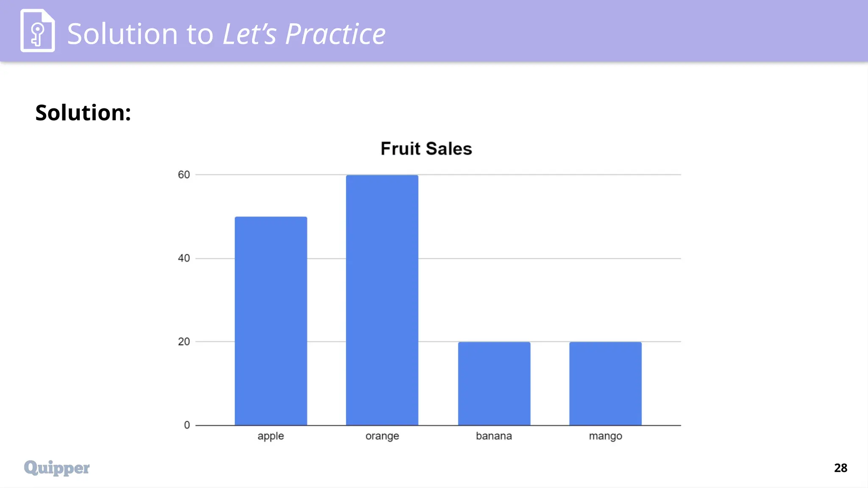This screenshot has width=868, height=488.
Task: Click the apple axis label
Action: (x=271, y=436)
